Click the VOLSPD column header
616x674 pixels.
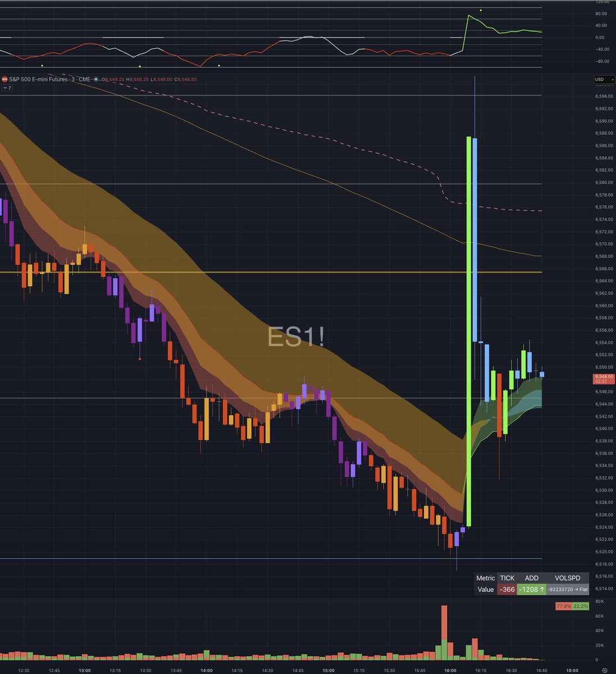tap(568, 578)
